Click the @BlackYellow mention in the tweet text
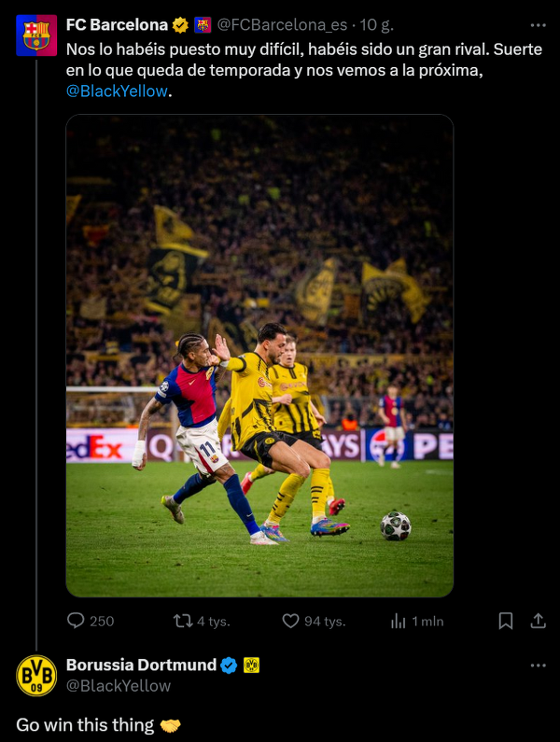 point(117,92)
